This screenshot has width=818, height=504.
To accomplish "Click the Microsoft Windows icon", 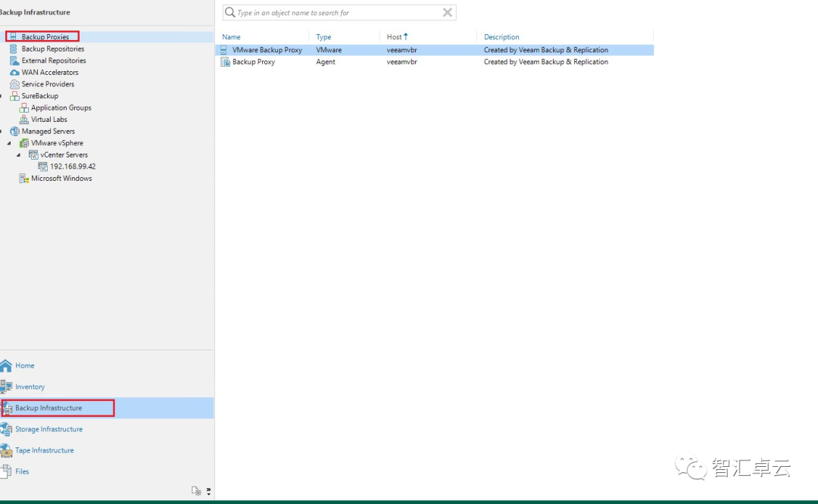I will 24,179.
